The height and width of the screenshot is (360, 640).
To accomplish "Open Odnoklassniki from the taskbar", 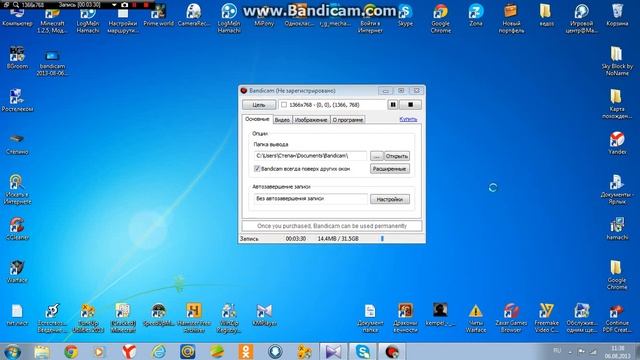I will (x=246, y=351).
